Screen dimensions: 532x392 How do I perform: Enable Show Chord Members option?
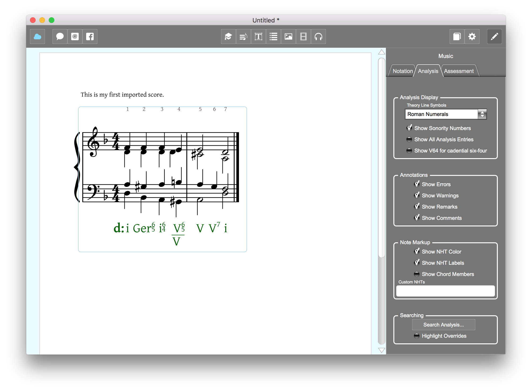(x=417, y=274)
